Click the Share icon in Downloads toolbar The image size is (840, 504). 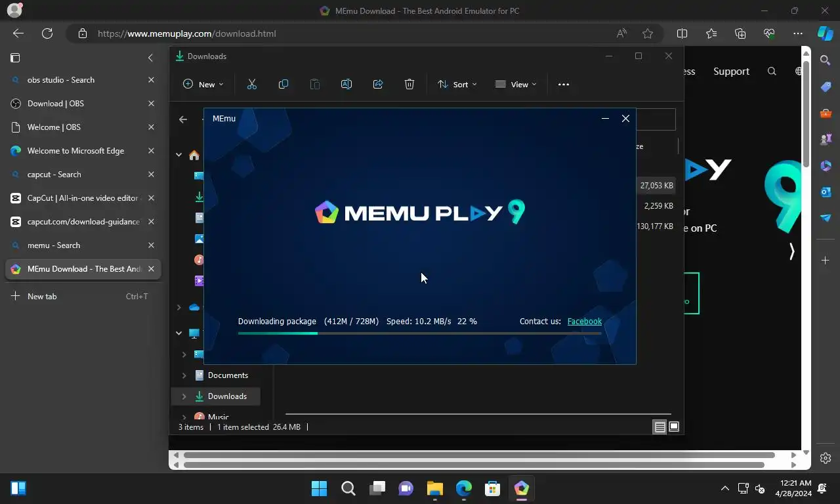[378, 84]
